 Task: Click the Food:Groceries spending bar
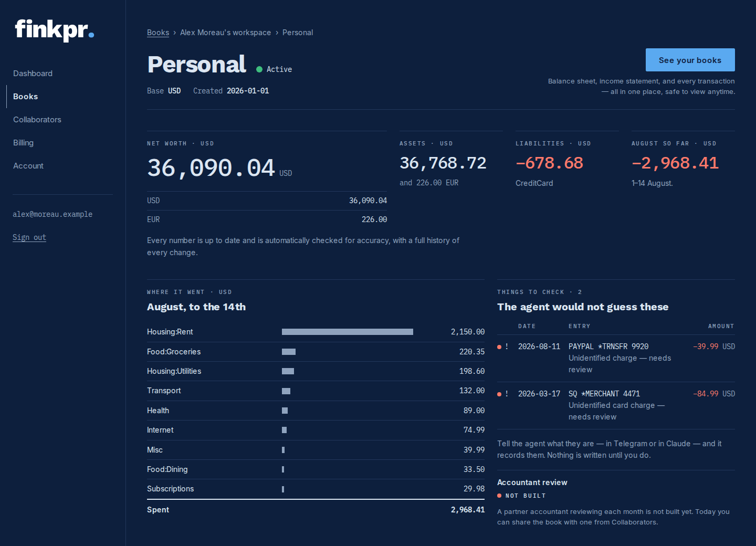[x=289, y=352]
